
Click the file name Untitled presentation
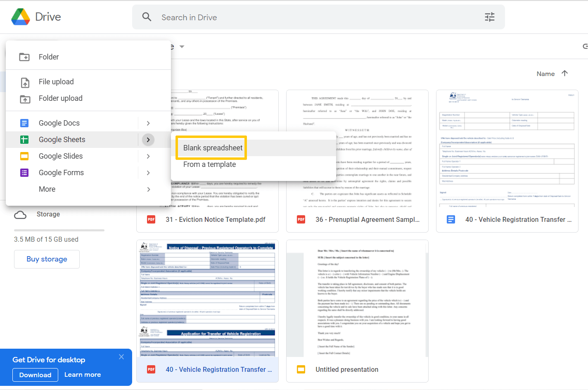[x=347, y=369]
